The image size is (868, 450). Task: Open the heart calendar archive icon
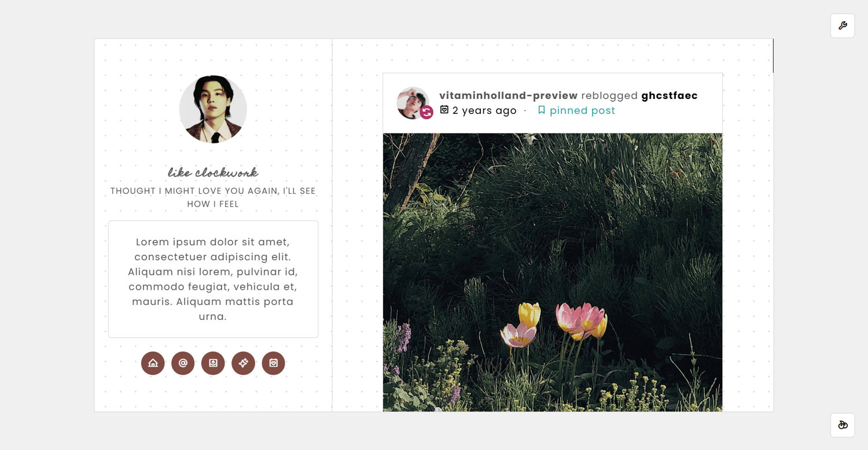tap(273, 363)
